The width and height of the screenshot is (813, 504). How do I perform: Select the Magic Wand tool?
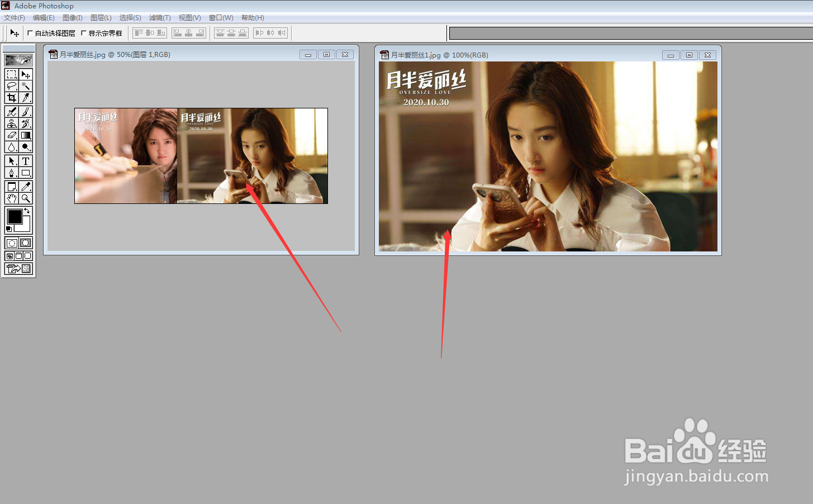coord(26,86)
